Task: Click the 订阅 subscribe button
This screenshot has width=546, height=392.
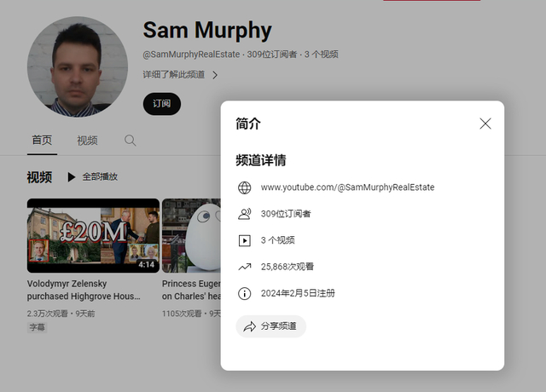Action: [x=162, y=104]
